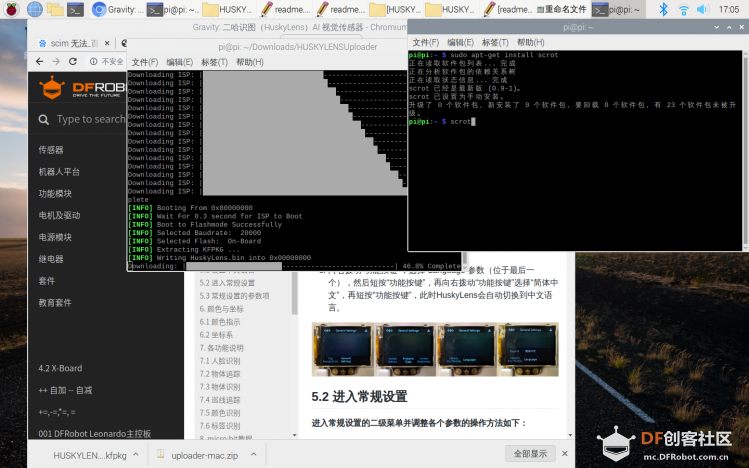
Task: Open 帮助(H) menu in HUSKYLENSUploader terminal
Action: [250, 62]
